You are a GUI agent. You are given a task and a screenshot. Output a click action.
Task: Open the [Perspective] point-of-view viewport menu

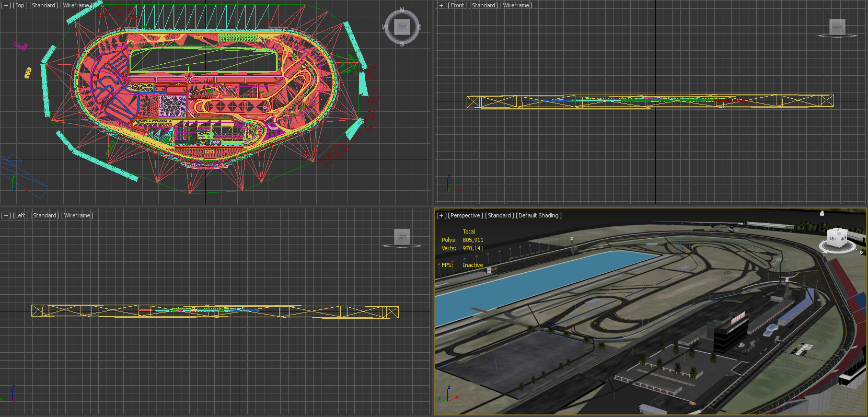pos(465,215)
